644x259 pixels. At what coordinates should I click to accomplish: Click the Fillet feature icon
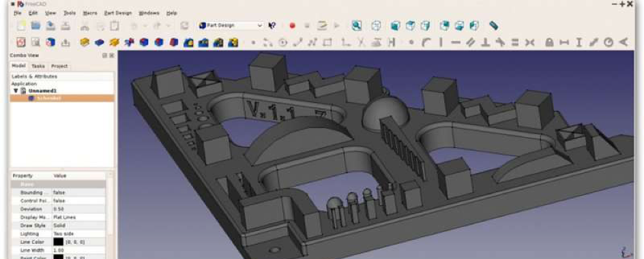[x=144, y=42]
